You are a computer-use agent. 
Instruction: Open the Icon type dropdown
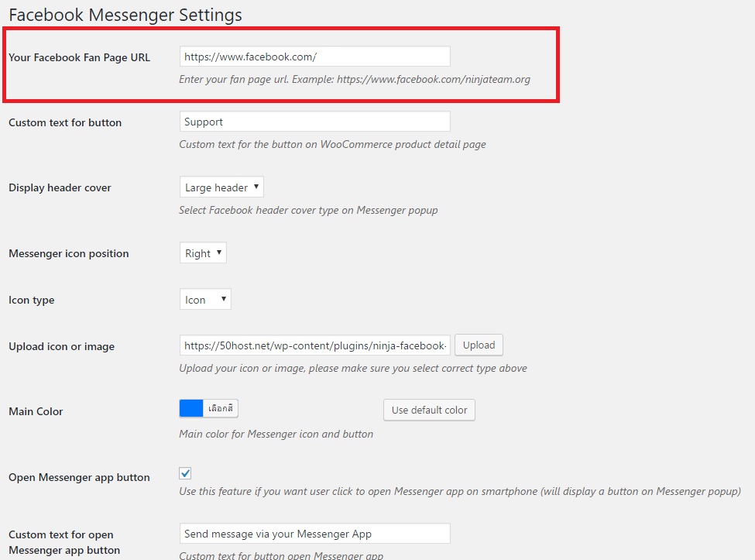coord(205,299)
